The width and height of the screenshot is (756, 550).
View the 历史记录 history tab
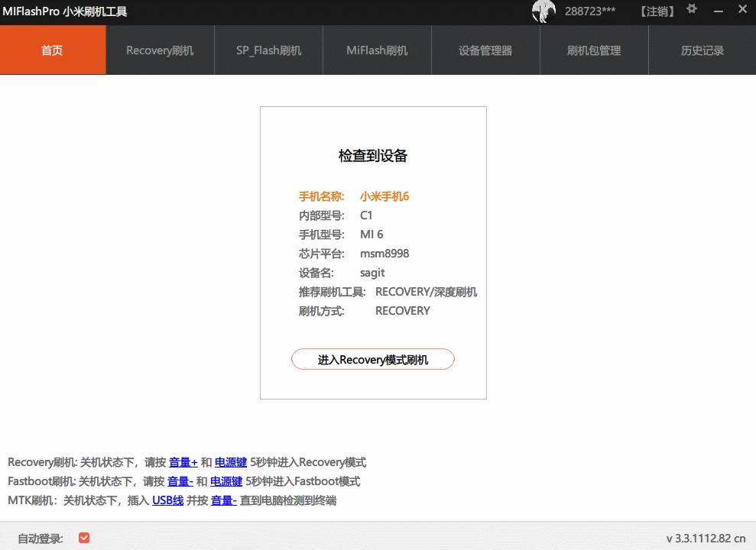tap(702, 50)
